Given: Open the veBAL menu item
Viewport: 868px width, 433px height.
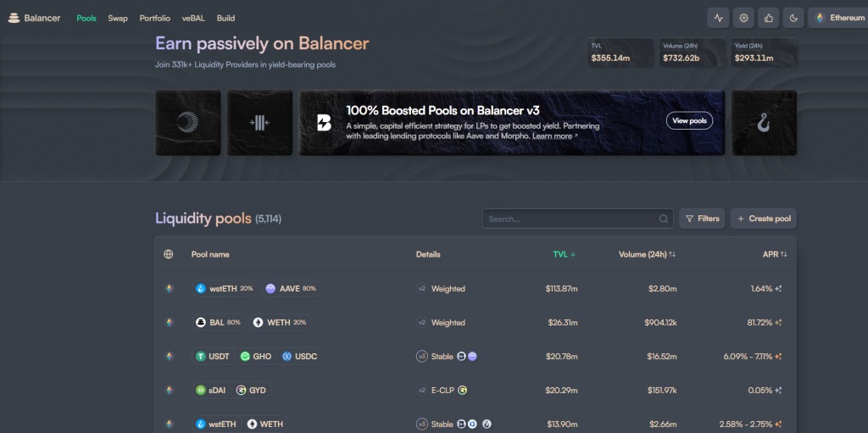Looking at the screenshot, I should point(193,18).
